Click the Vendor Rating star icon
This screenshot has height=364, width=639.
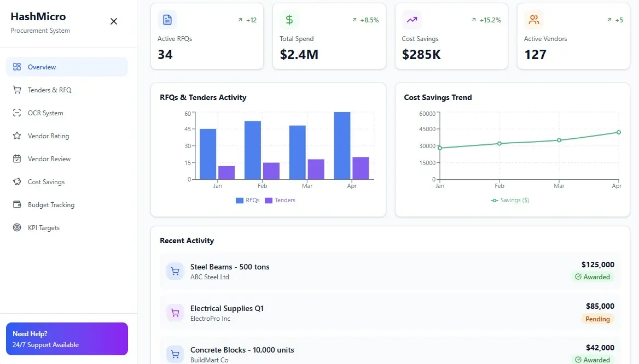[15, 136]
